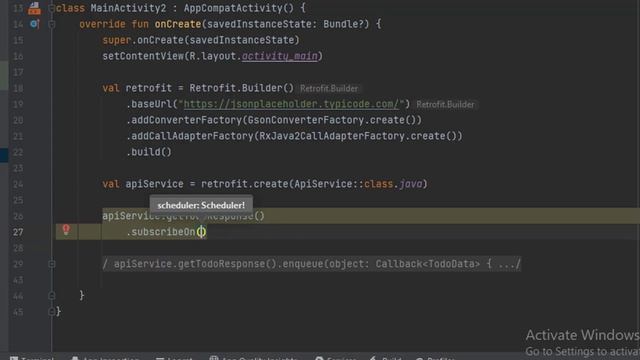The image size is (640, 360).
Task: Click 'GsonConverterFactory' on line 20
Action: (x=306, y=120)
